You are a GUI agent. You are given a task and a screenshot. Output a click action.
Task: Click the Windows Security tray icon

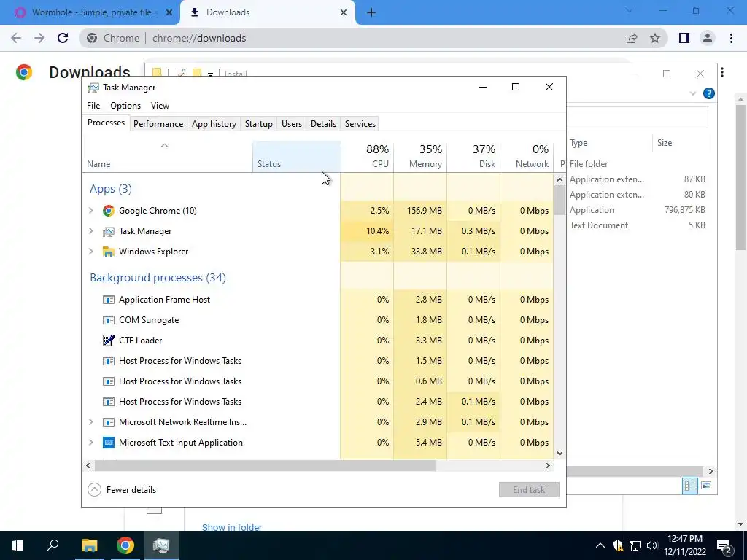point(618,545)
